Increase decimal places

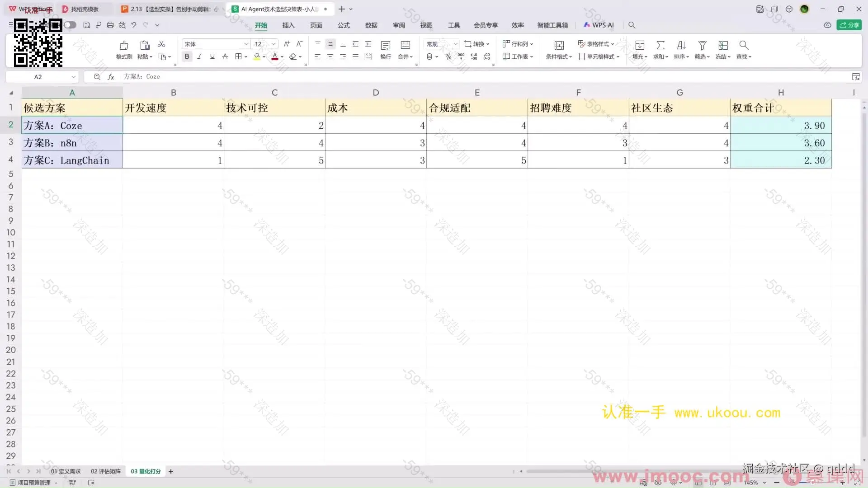tap(474, 56)
